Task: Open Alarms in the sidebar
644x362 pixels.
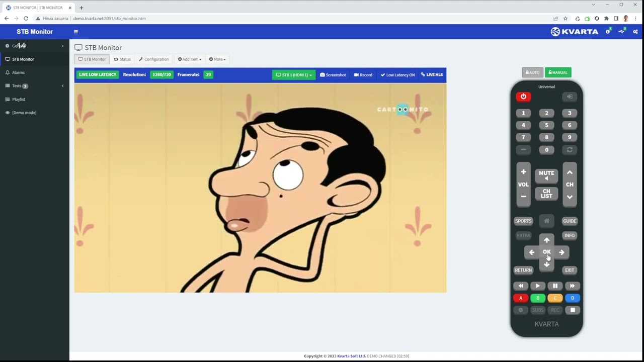Action: pyautogui.click(x=35, y=72)
